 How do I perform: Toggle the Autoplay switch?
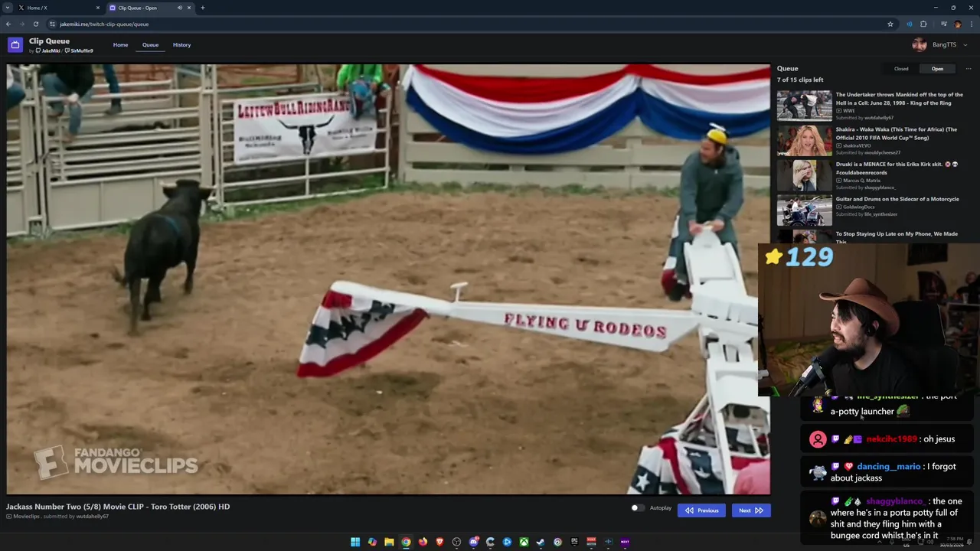(637, 508)
